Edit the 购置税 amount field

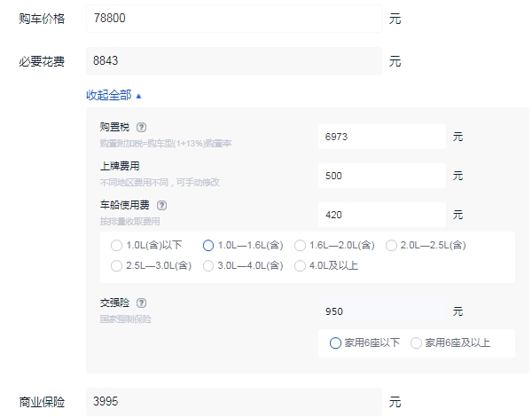click(382, 137)
